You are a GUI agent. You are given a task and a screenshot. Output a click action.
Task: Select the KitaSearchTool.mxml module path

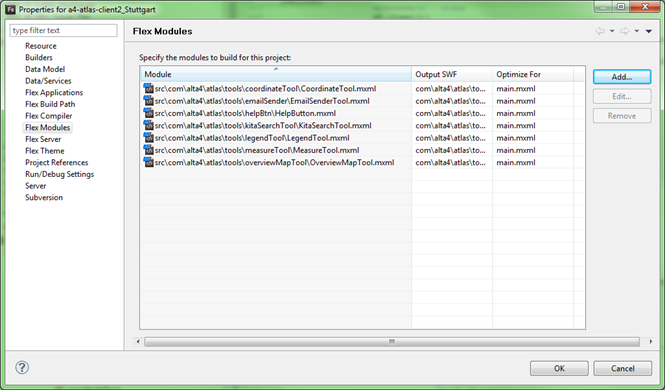pyautogui.click(x=263, y=125)
